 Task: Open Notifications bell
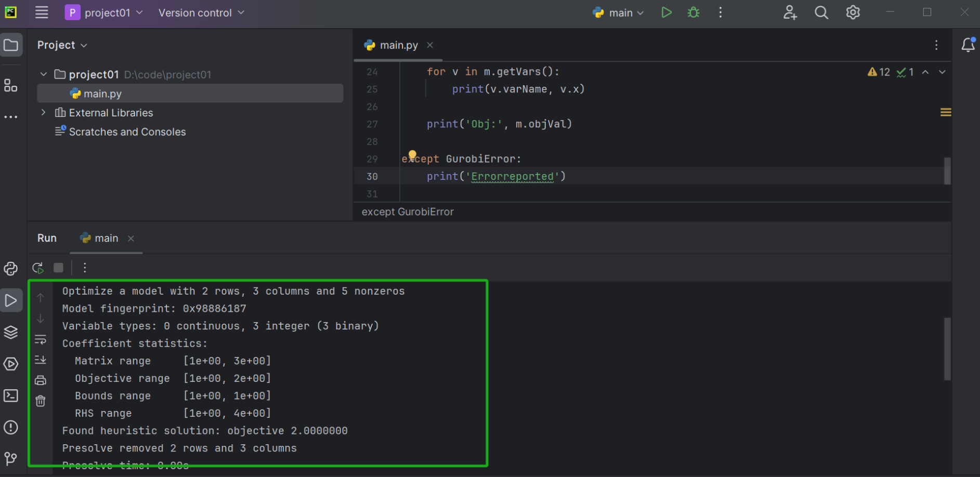coord(968,45)
